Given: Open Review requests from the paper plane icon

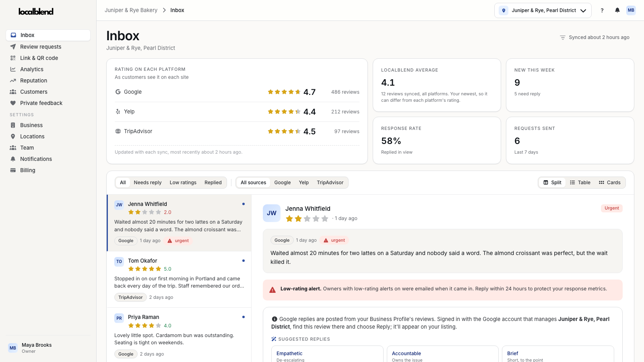Looking at the screenshot, I should coord(13,47).
